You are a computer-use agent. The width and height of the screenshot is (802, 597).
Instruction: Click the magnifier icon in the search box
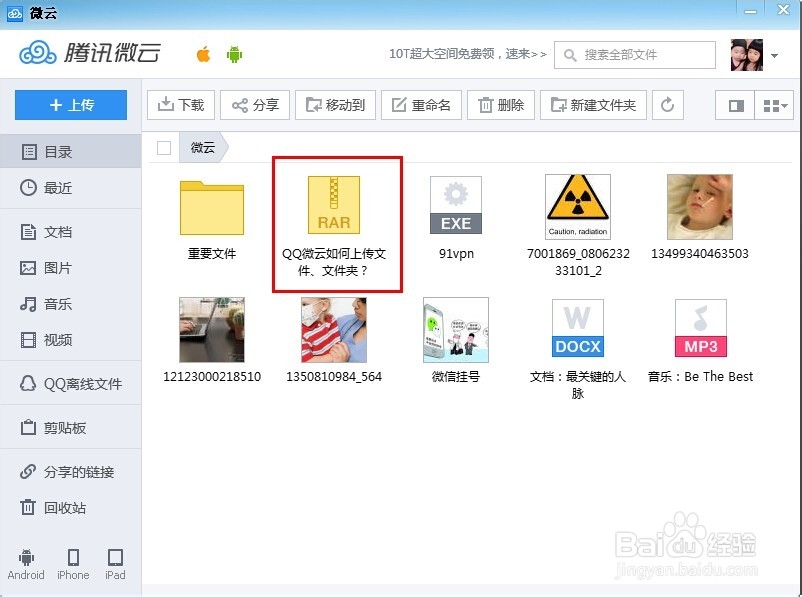pos(569,55)
